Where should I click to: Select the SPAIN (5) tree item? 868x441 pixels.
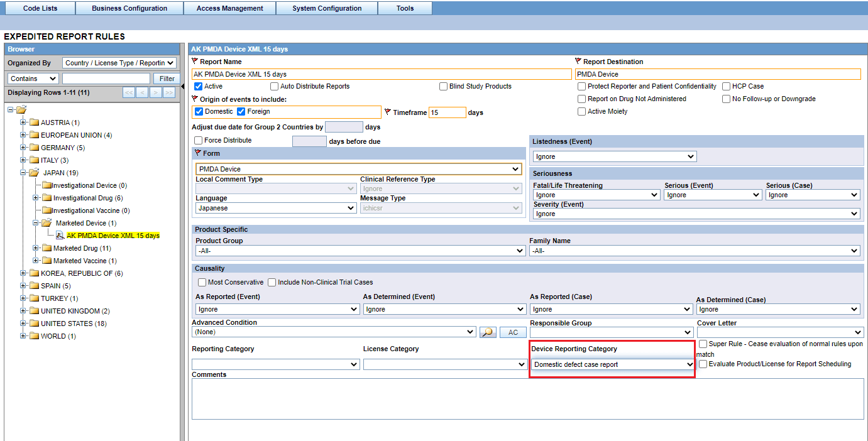point(56,286)
